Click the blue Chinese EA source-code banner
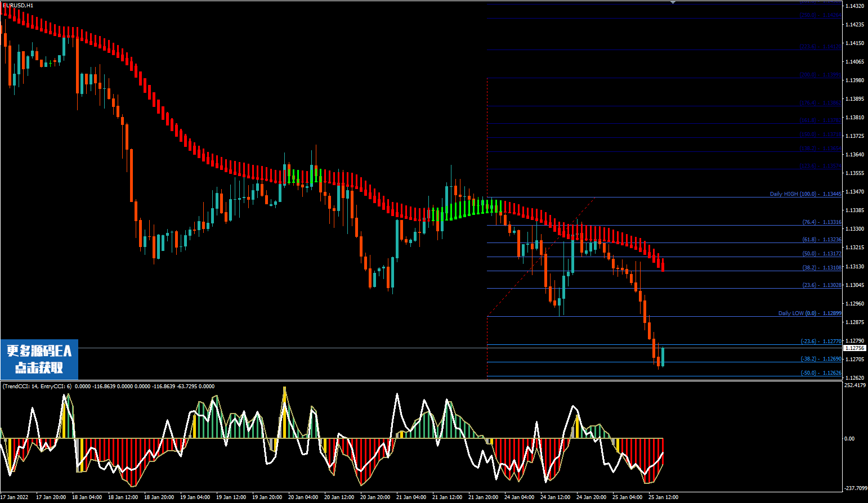The width and height of the screenshot is (868, 503). 39,359
